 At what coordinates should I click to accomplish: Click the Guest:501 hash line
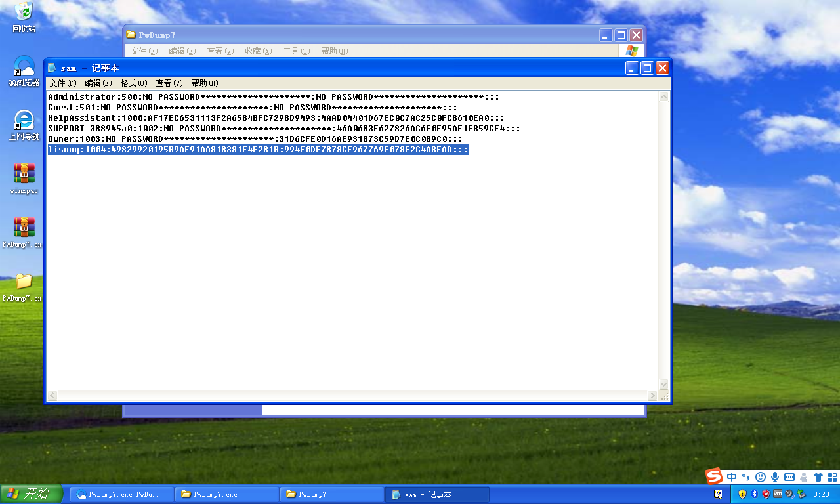click(x=253, y=108)
